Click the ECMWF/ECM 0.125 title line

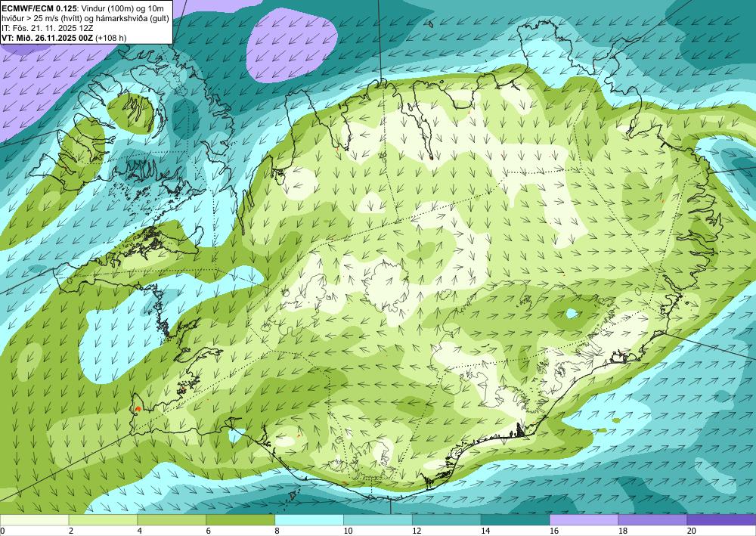point(82,8)
